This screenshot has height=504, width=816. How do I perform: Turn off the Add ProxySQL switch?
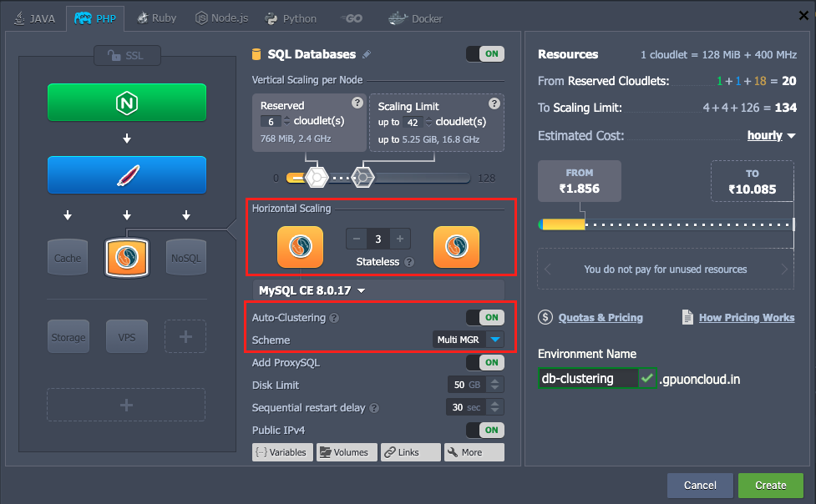(484, 362)
